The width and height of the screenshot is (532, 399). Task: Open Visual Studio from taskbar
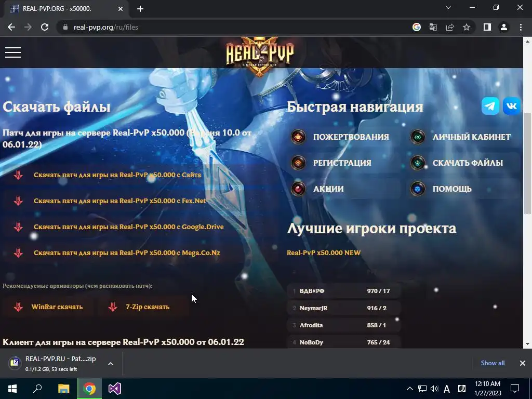[x=115, y=389]
